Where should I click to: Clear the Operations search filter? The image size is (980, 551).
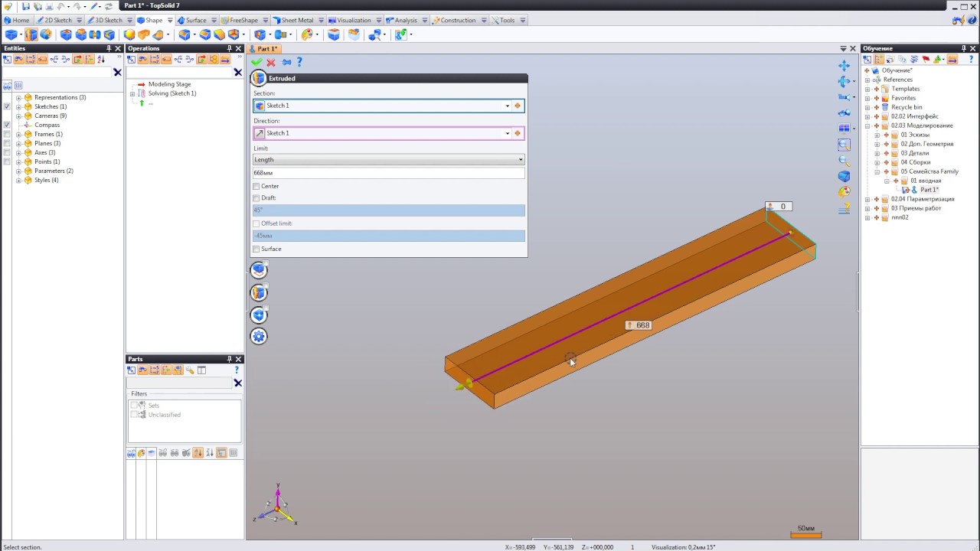coord(237,72)
